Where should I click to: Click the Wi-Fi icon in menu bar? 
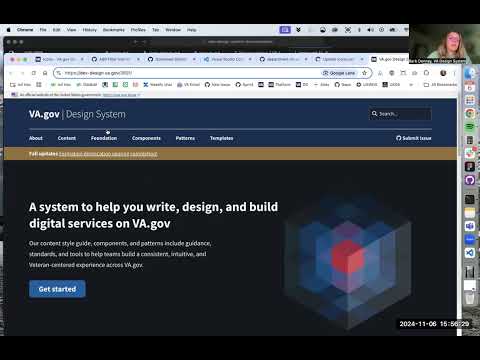406,30
